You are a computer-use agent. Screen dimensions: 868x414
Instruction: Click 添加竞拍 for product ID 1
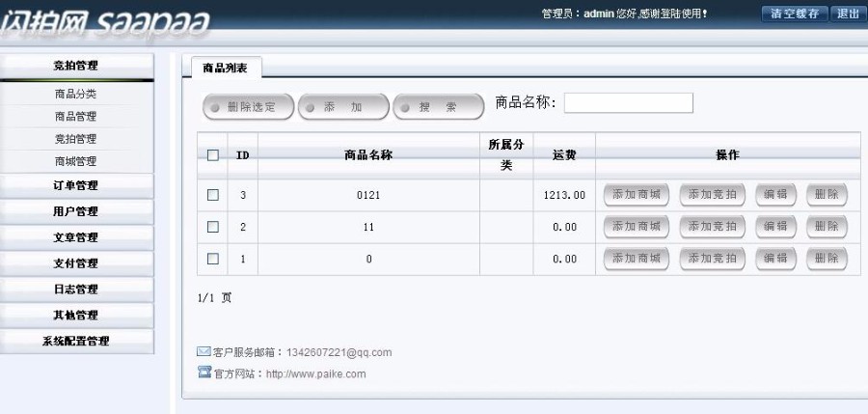pos(712,259)
